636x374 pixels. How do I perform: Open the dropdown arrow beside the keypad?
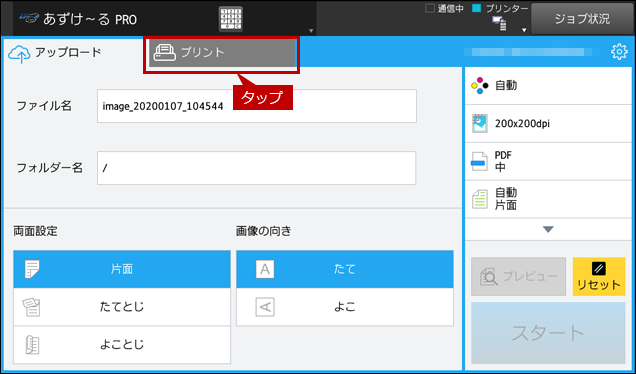click(311, 31)
